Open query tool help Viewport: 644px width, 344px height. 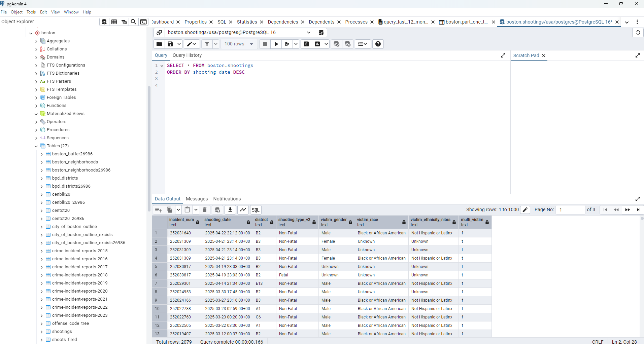[378, 44]
